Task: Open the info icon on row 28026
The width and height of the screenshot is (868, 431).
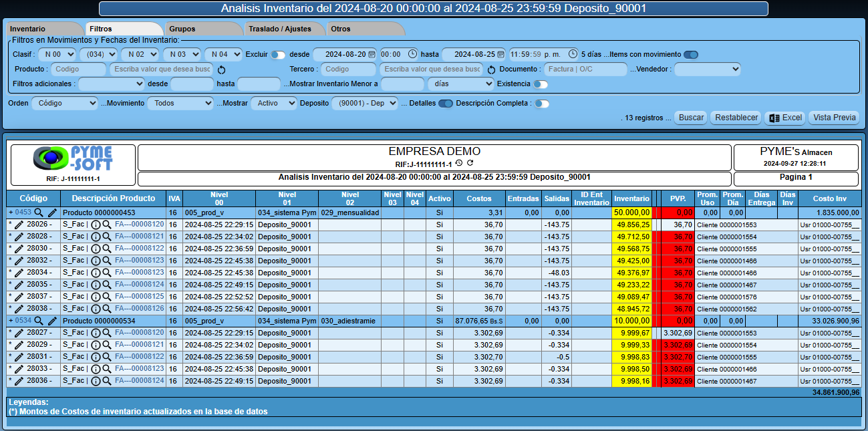Action: (x=96, y=225)
